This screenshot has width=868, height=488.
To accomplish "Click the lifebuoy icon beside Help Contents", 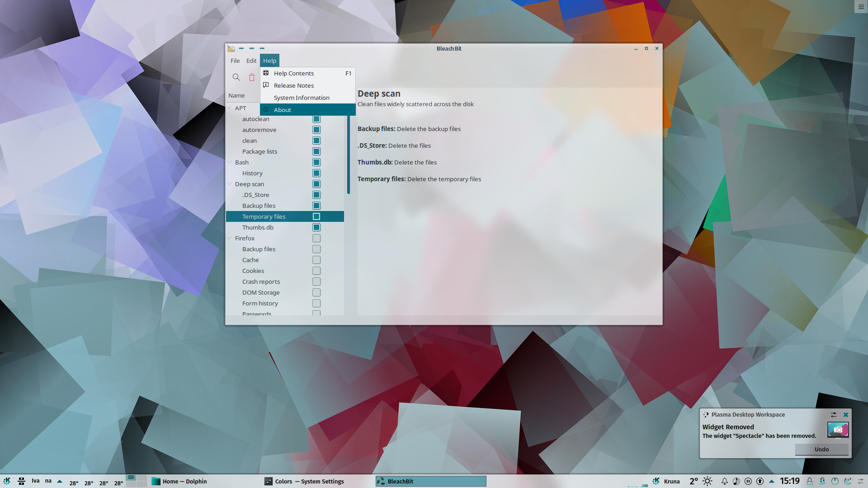I will point(266,73).
